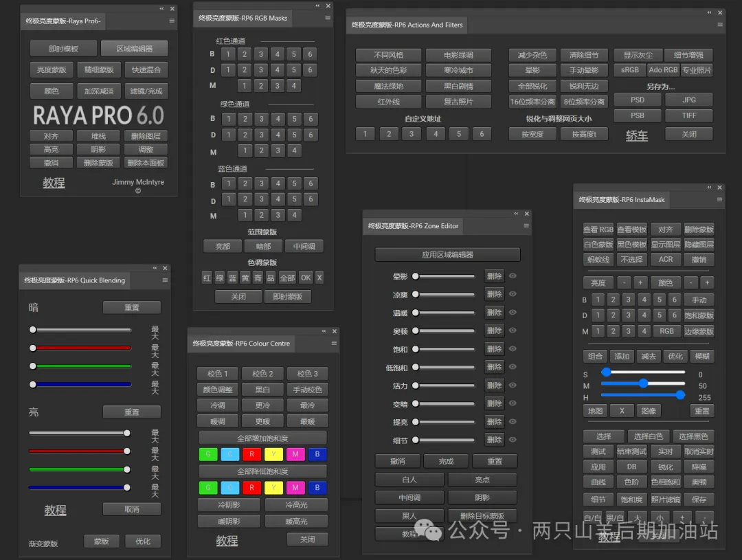Screen dimensions: 742x560
Task: Click 删除 button for the 细节 row
Action: click(x=495, y=440)
